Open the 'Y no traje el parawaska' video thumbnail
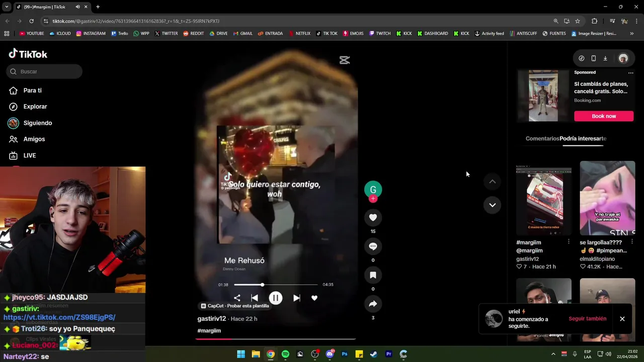Screen dimensions: 644x362 point(607,198)
